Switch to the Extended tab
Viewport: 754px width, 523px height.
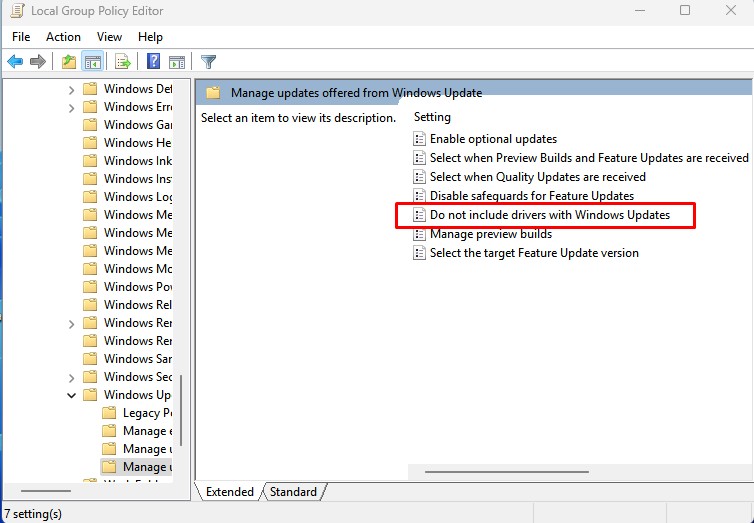229,492
